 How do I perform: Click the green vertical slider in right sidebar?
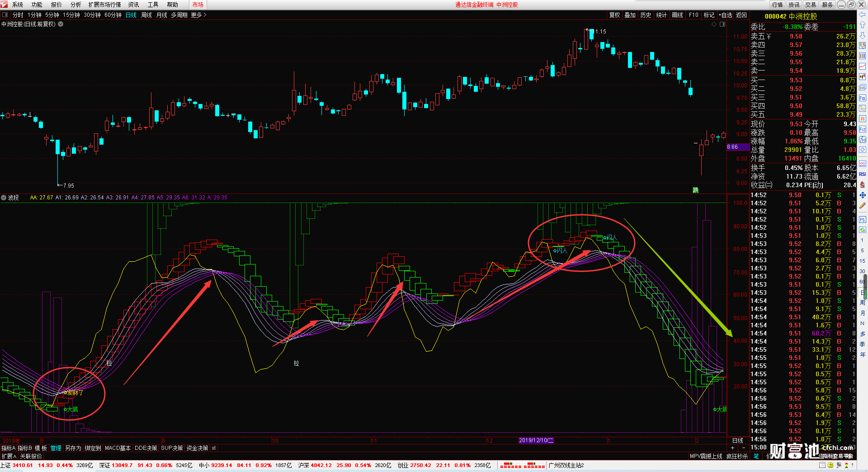click(x=865, y=288)
